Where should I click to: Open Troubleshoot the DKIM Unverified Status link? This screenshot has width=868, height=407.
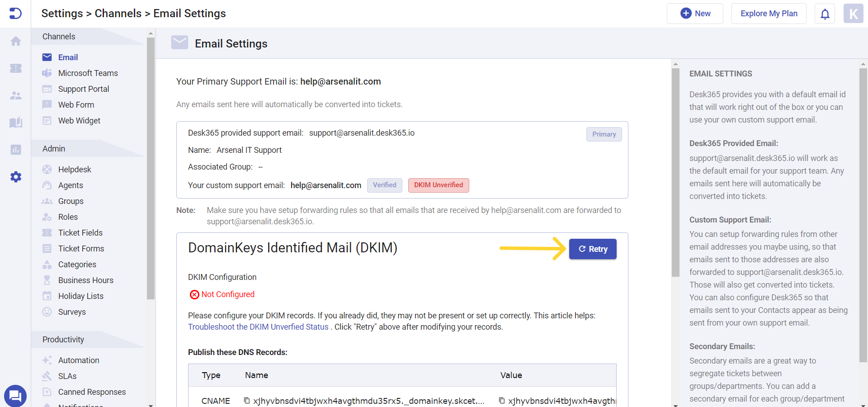[x=258, y=327]
